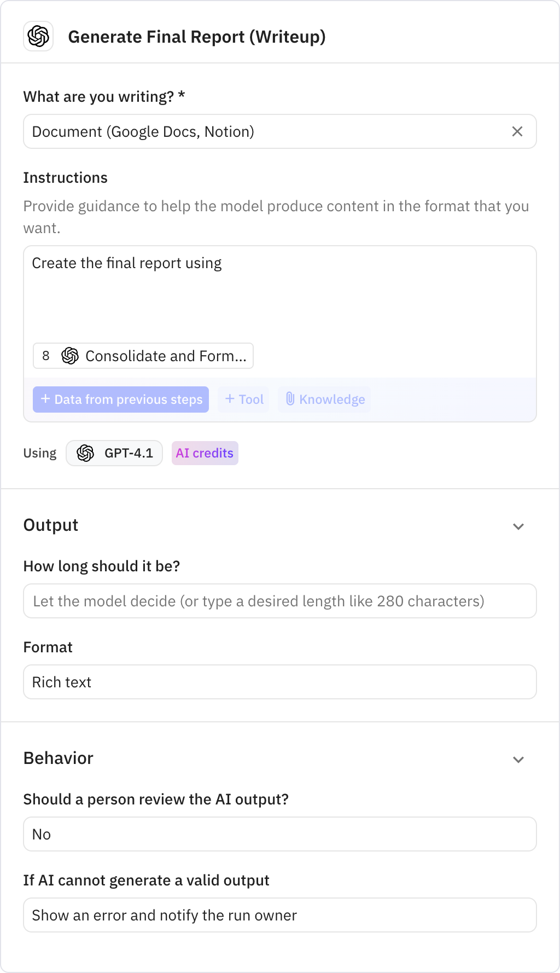Click the paperclip icon on Knowledge

[290, 399]
